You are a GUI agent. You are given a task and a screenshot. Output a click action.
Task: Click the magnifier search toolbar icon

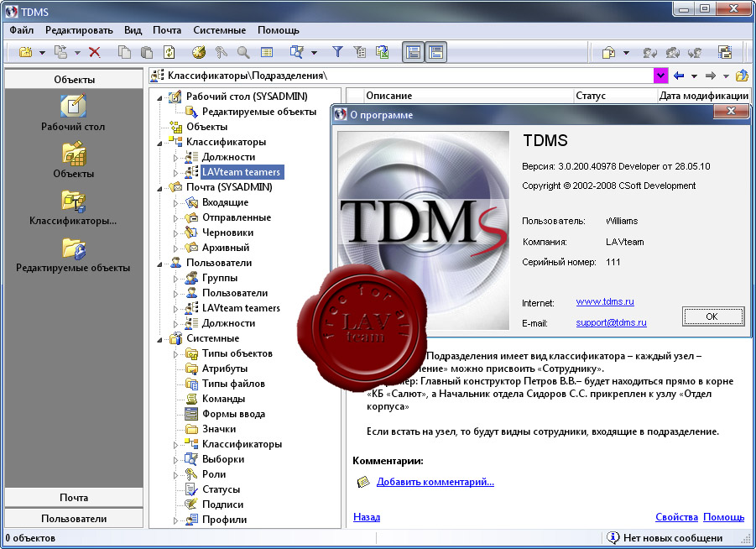pos(243,52)
